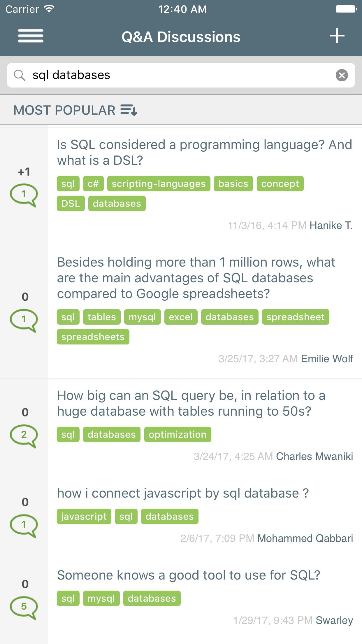Click the search magnifier icon
362x644 pixels.
19,75
